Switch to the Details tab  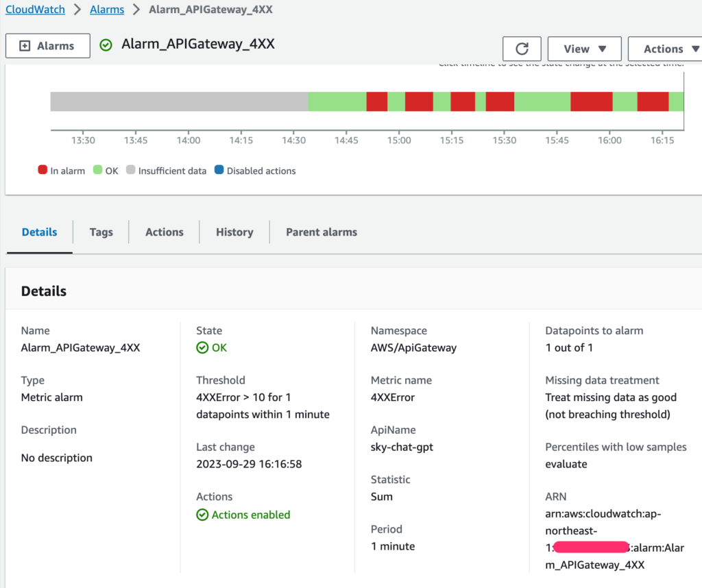click(39, 232)
